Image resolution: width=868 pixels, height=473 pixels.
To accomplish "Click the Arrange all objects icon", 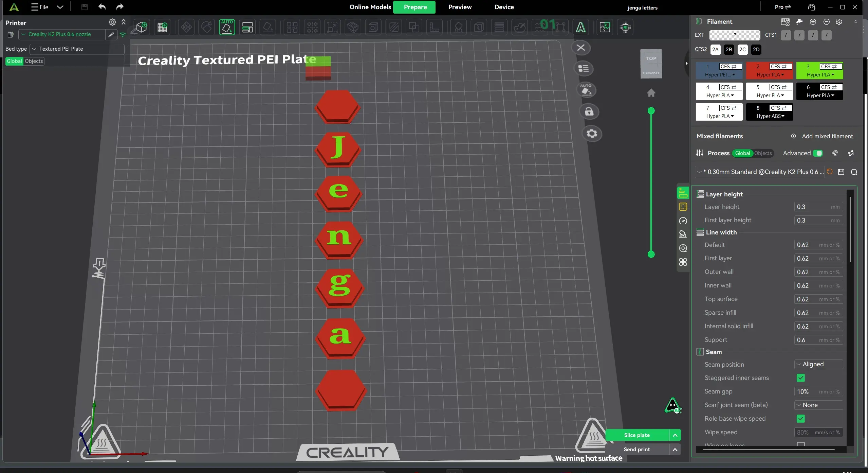I will coord(247,27).
